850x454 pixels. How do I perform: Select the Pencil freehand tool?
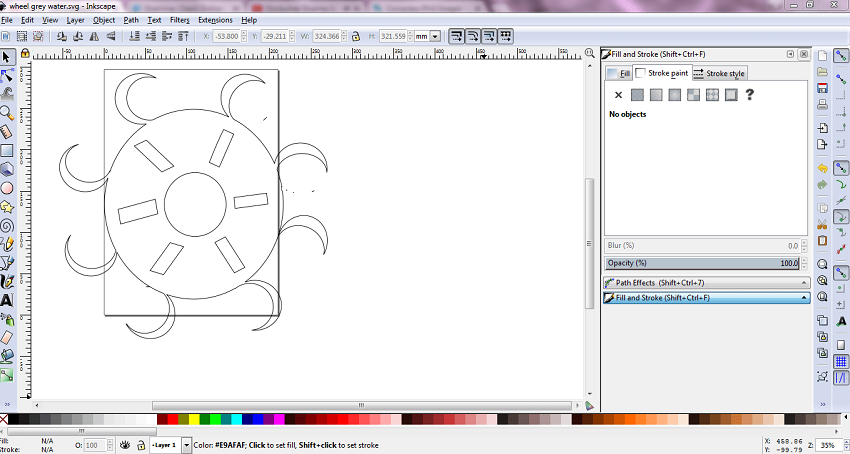coord(7,244)
